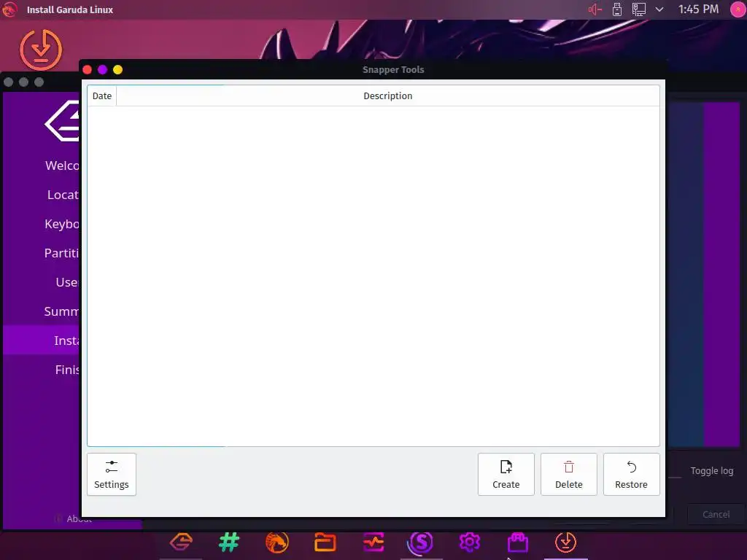The height and width of the screenshot is (560, 747).
Task: Click the 1:45 PM clock
Action: coord(698,9)
